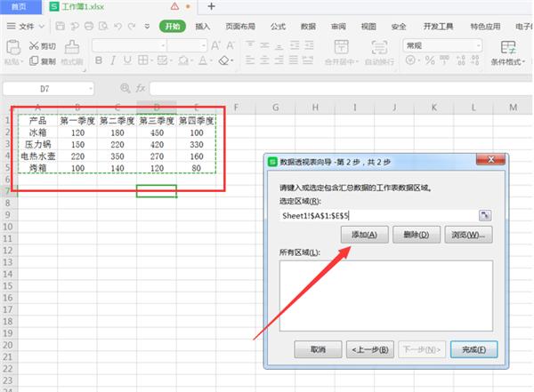Click the 选定区域 range input field

pos(379,215)
